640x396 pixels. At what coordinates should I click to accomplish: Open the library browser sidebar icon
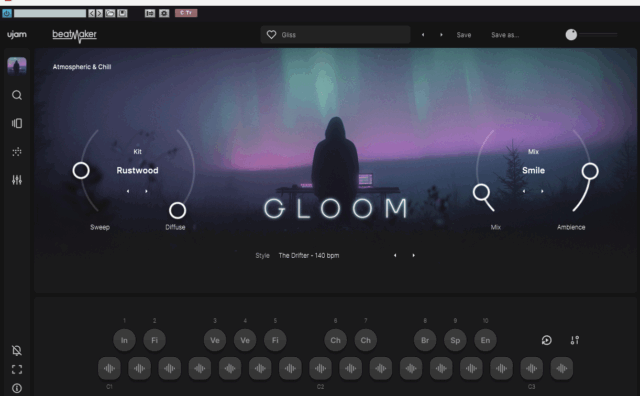pyautogui.click(x=17, y=123)
